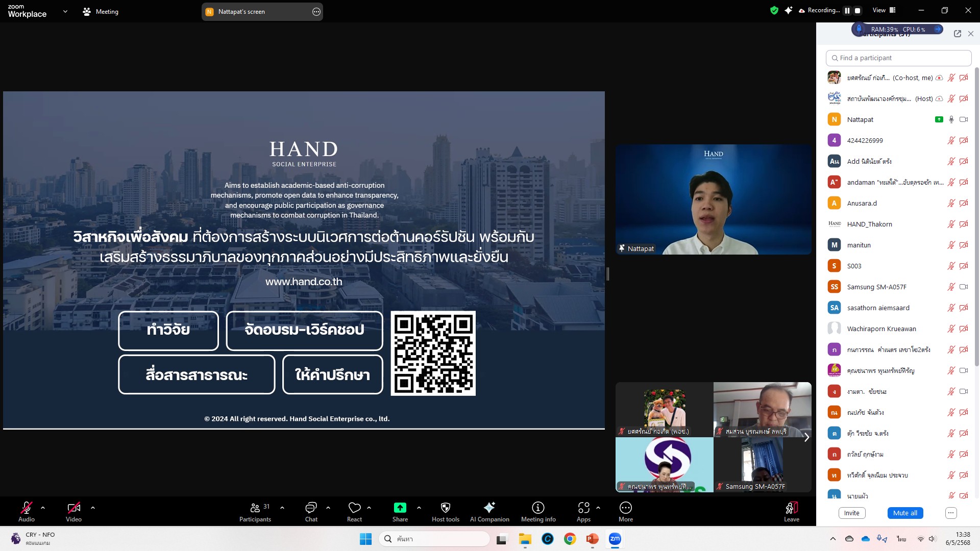Click the Leave meeting button

point(792,512)
